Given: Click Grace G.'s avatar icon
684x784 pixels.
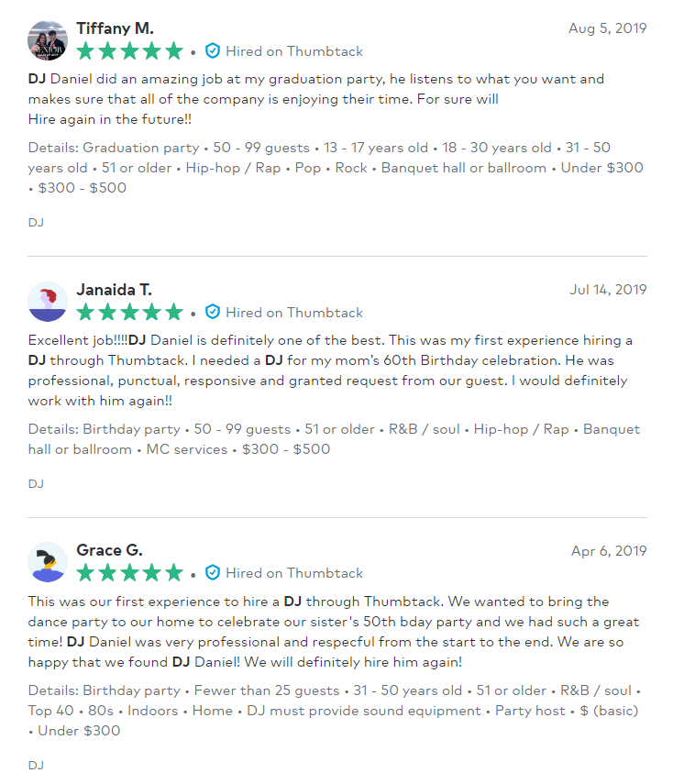Looking at the screenshot, I should pos(48,562).
